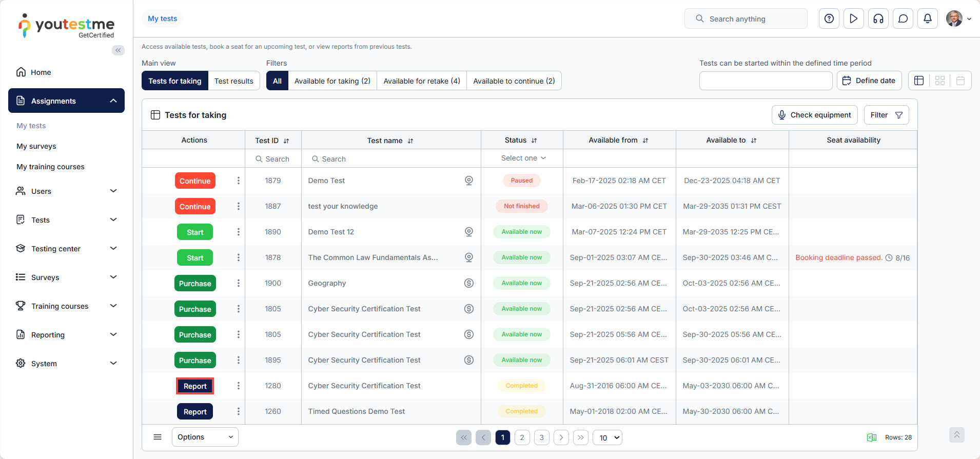
Task: Expand the Testing center sidebar menu
Action: coord(67,249)
